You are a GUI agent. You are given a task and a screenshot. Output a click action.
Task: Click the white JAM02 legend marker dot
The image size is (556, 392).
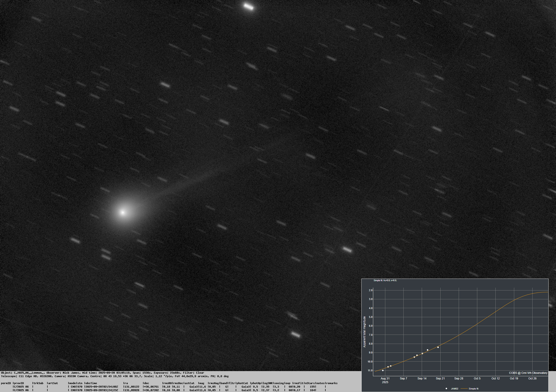coord(446,389)
